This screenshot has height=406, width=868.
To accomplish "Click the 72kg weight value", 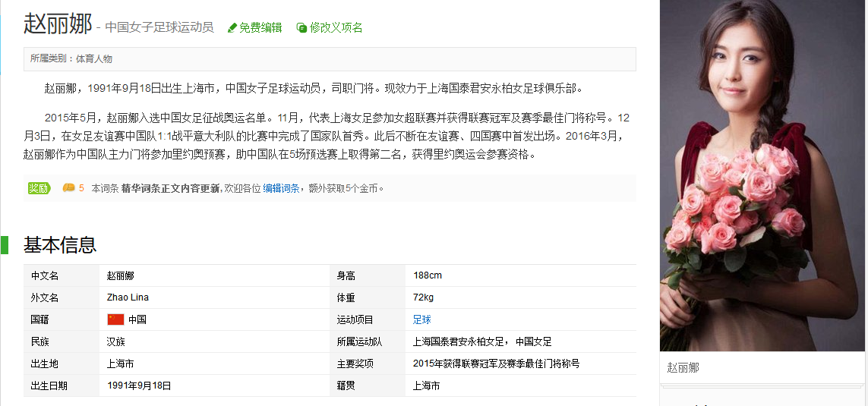I will click(424, 297).
